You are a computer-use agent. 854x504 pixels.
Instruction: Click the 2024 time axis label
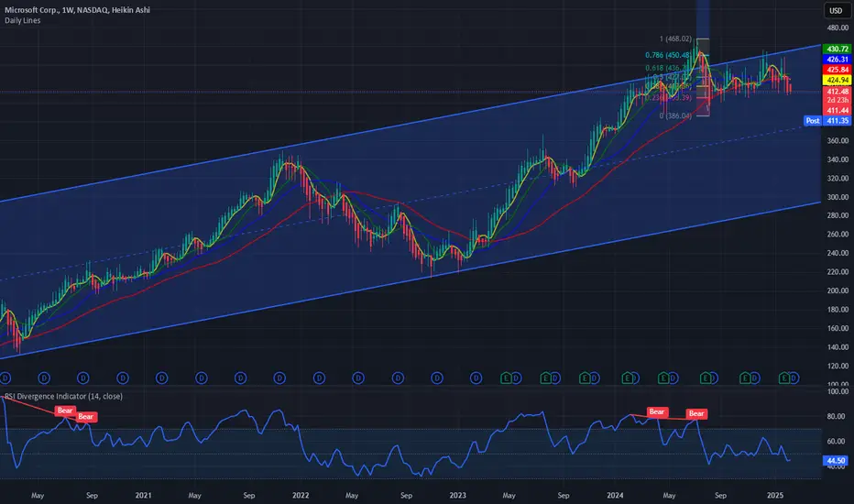tap(615, 495)
